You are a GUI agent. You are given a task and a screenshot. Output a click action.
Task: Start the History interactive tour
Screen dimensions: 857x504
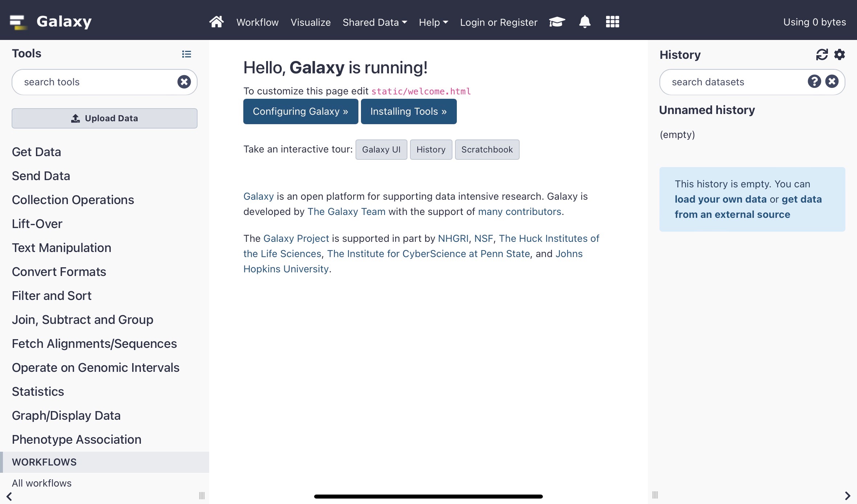tap(431, 150)
